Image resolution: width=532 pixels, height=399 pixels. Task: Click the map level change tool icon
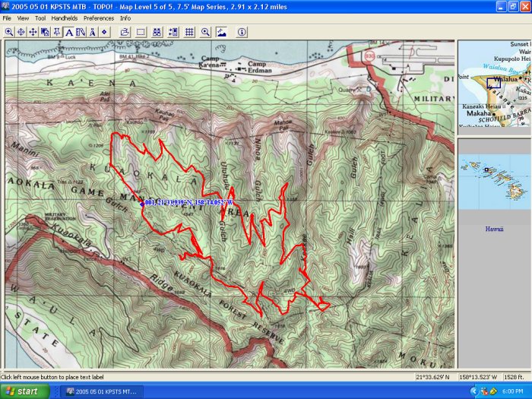pos(45,32)
